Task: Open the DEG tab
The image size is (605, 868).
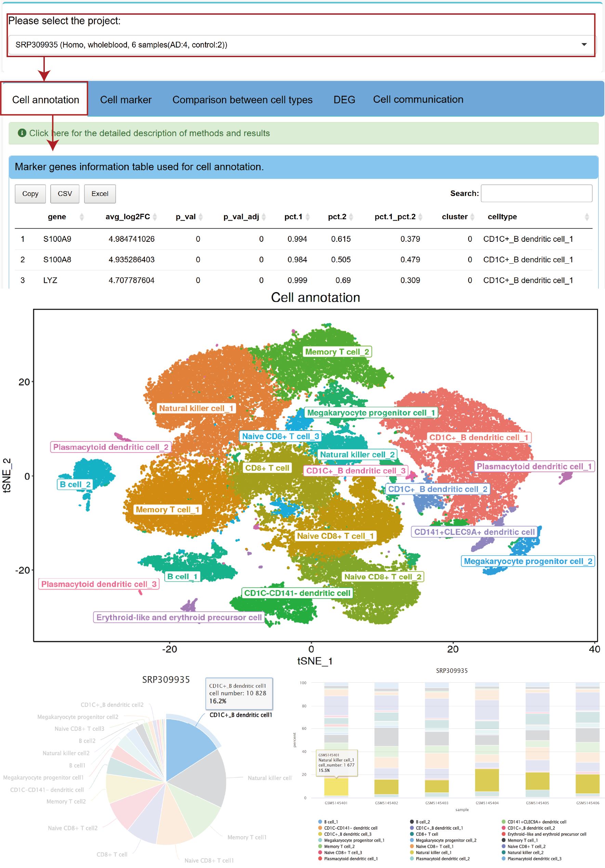Action: [x=344, y=100]
